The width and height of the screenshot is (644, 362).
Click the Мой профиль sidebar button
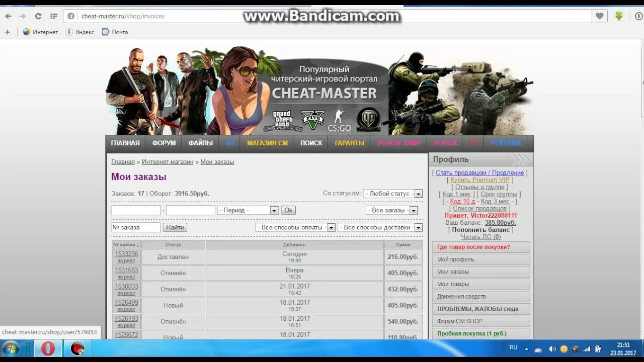[481, 259]
